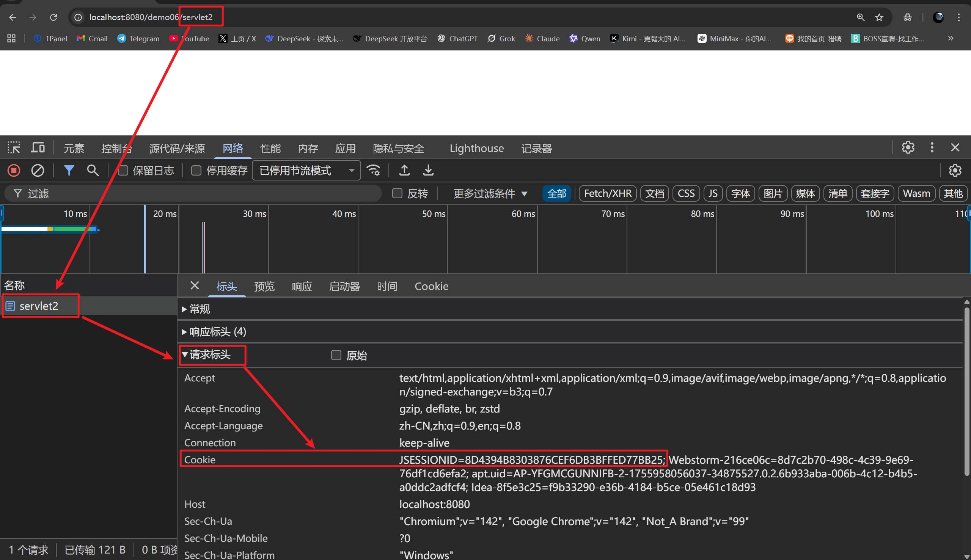The height and width of the screenshot is (560, 971).
Task: Expand the 常规 section
Action: 198,309
